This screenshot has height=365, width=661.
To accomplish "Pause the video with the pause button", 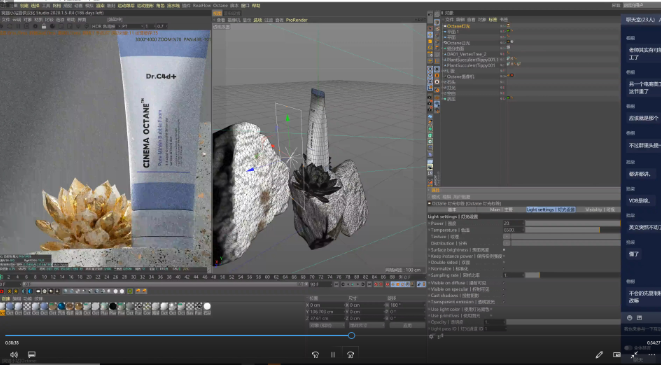I will (333, 354).
